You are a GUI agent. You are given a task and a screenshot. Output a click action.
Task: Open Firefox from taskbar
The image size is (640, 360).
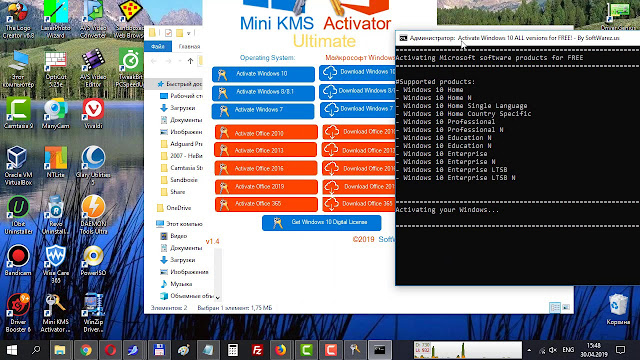point(281,350)
